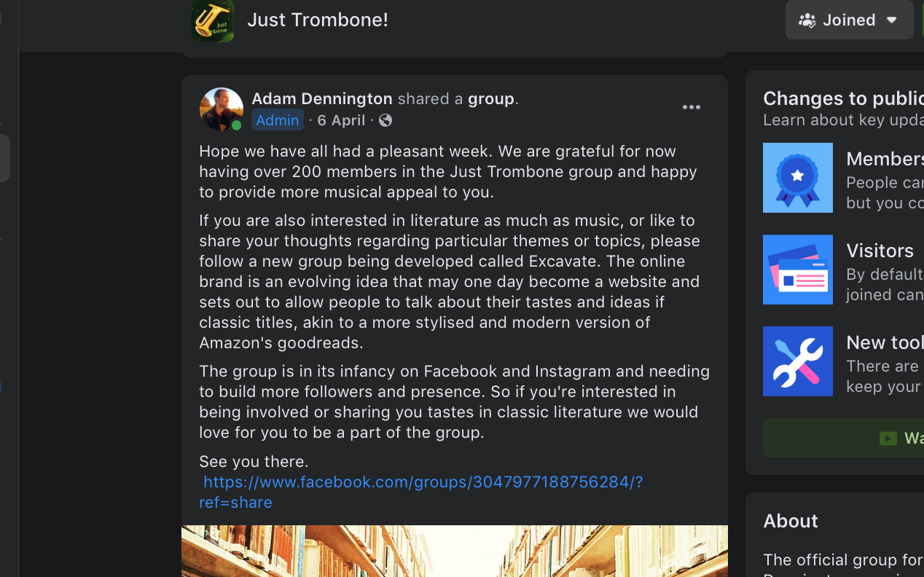Open post options three-dots menu

click(691, 108)
